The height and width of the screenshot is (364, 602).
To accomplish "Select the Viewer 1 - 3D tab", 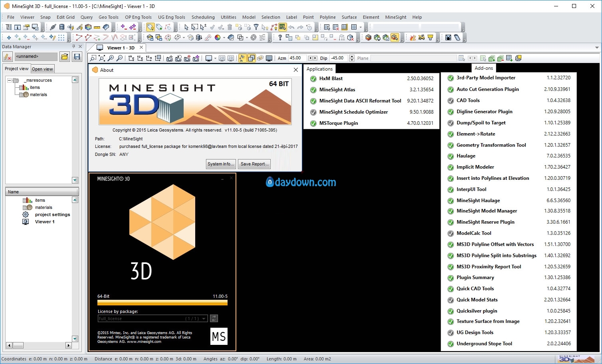I will tap(121, 48).
